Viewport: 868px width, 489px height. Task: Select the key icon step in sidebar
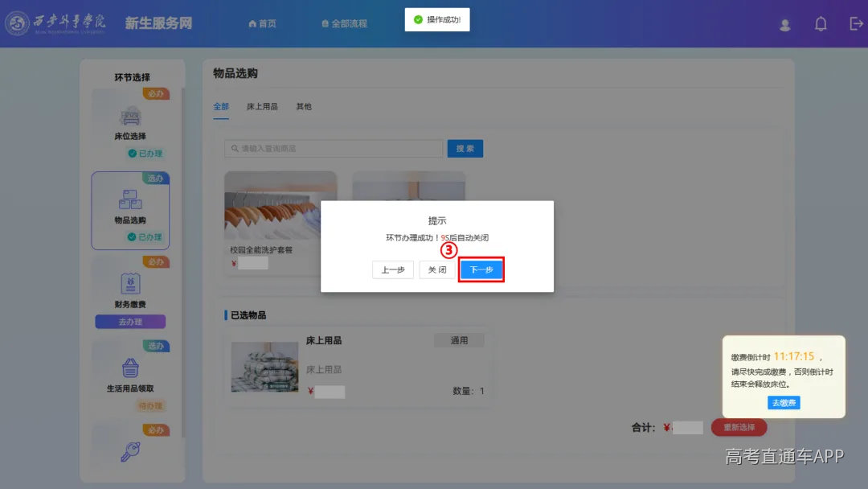click(130, 451)
